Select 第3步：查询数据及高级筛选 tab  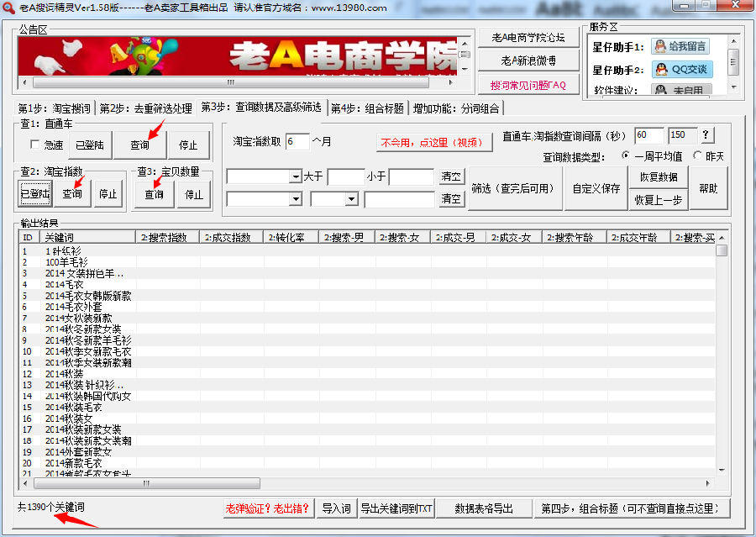click(261, 107)
